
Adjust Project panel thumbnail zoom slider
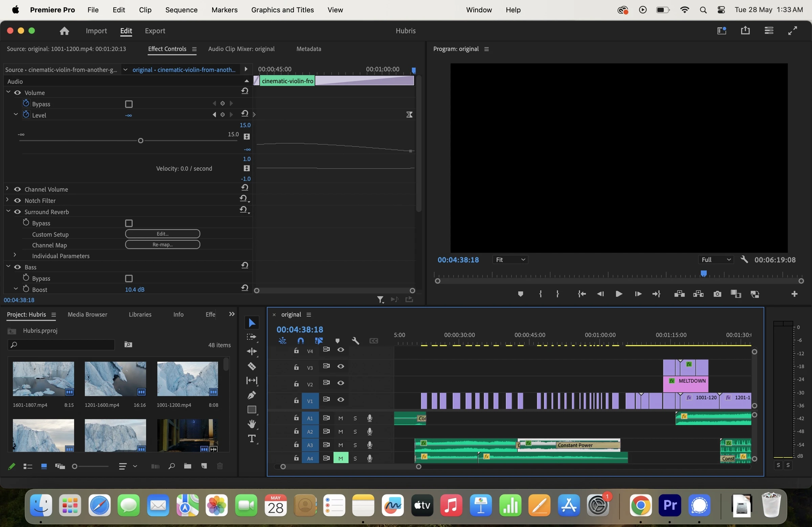click(75, 466)
